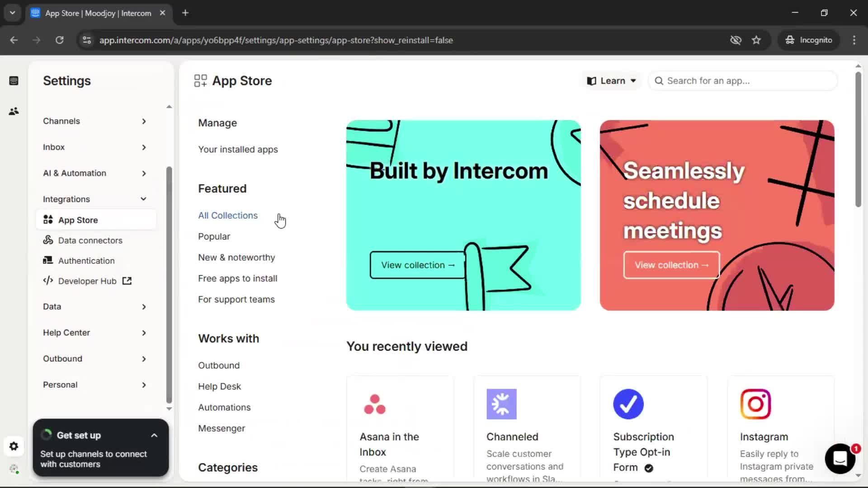
Task: Filter by Works with Outbound
Action: 219,366
